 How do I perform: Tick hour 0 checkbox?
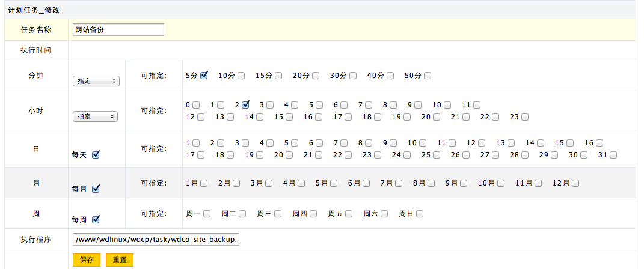pyautogui.click(x=197, y=105)
